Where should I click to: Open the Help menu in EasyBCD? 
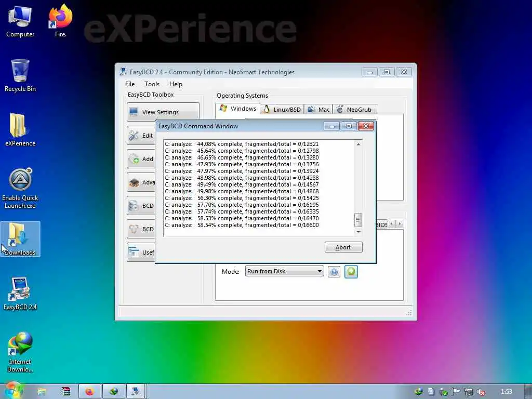[176, 84]
